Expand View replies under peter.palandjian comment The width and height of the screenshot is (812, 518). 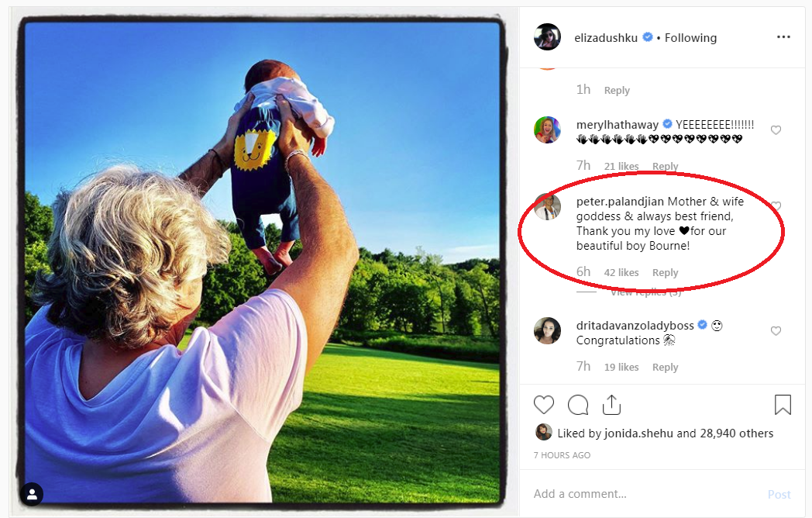tap(645, 292)
